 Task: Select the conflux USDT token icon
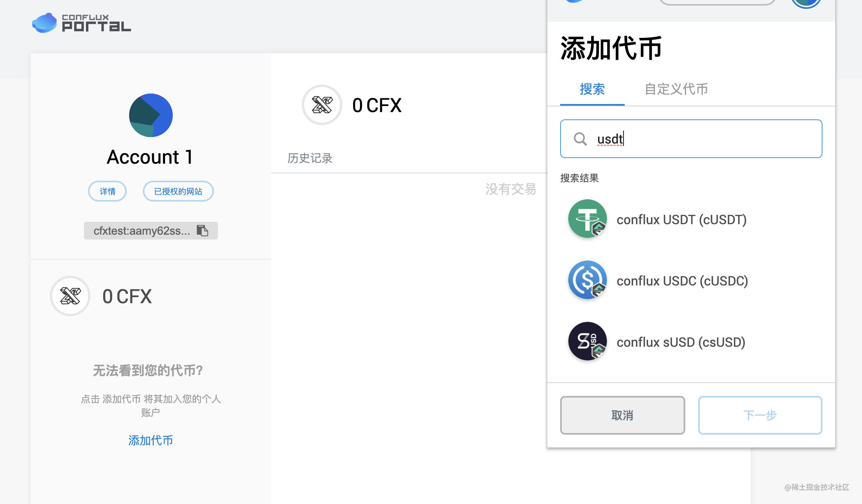[x=588, y=219]
